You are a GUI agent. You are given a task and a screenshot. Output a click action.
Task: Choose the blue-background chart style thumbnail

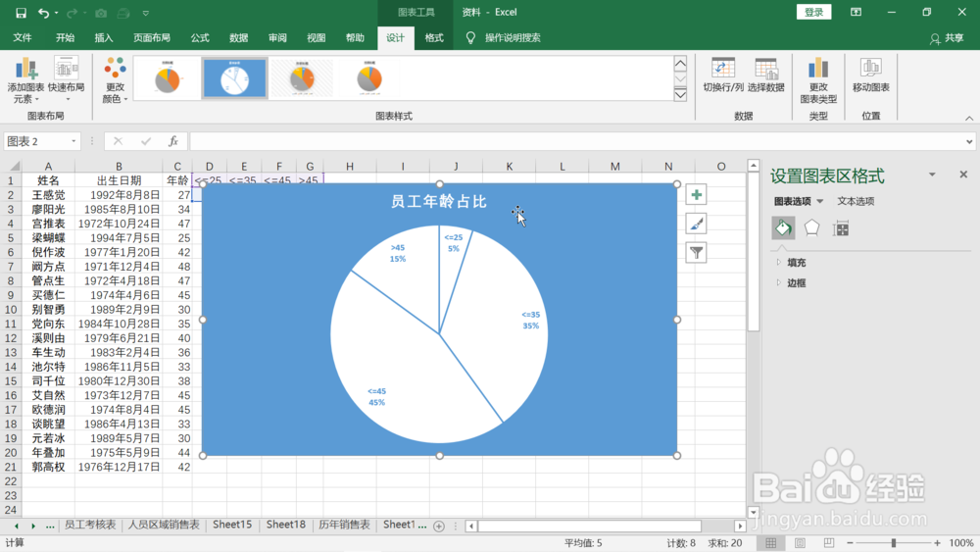[x=235, y=78]
